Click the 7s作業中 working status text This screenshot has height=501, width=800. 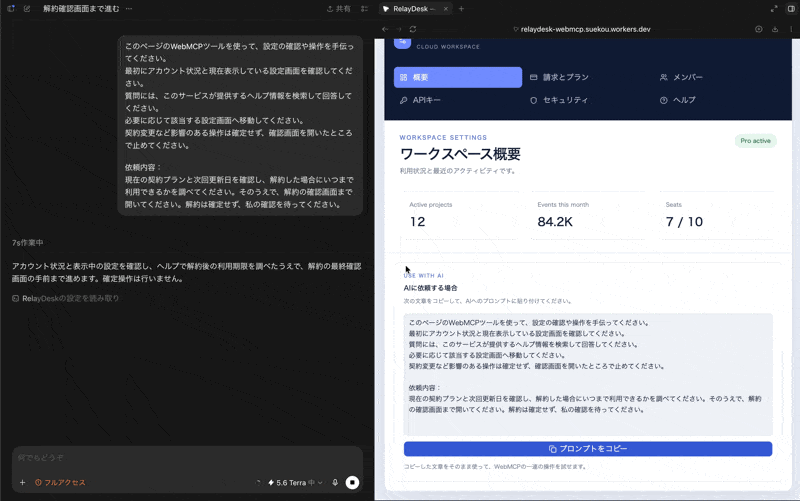28,243
